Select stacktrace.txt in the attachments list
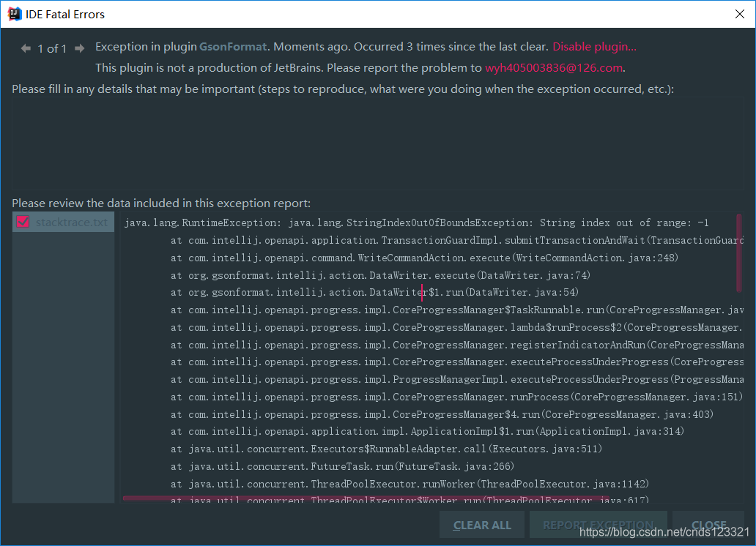Image resolution: width=756 pixels, height=546 pixels. click(x=63, y=222)
